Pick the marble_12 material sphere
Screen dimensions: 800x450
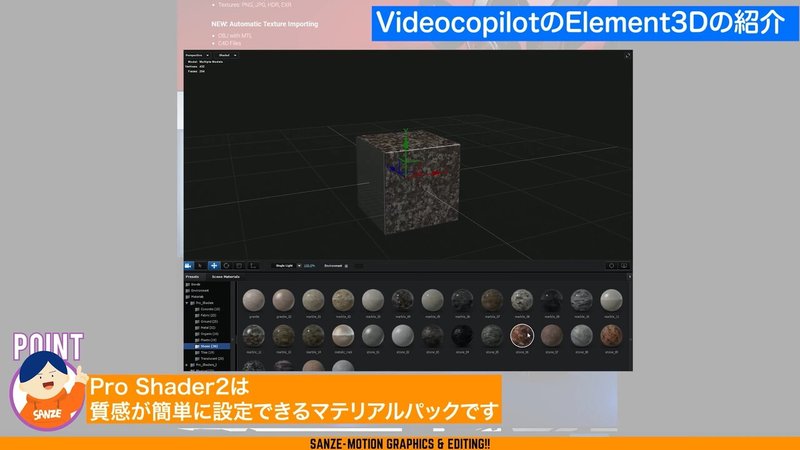(254, 336)
